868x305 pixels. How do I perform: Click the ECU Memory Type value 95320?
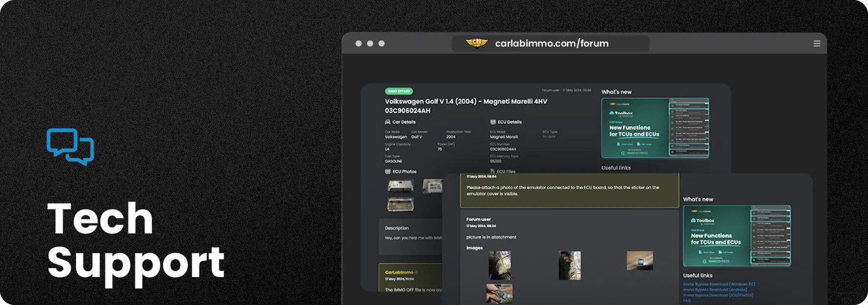point(495,161)
